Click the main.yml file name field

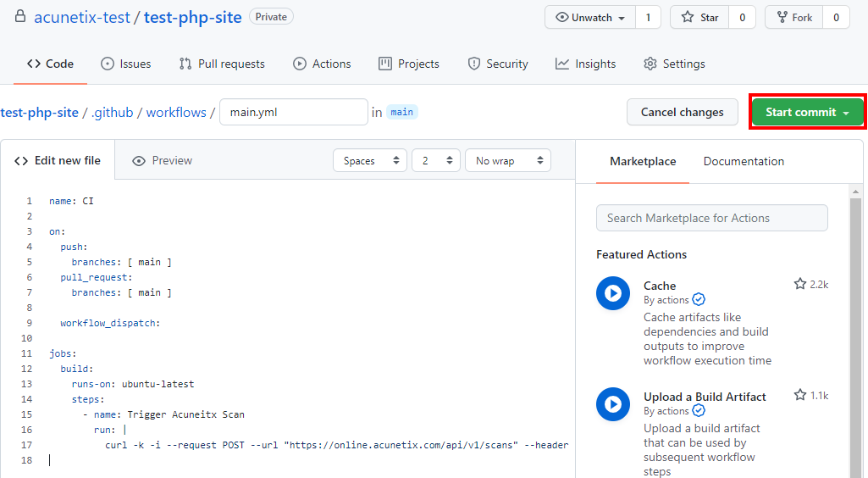[294, 112]
